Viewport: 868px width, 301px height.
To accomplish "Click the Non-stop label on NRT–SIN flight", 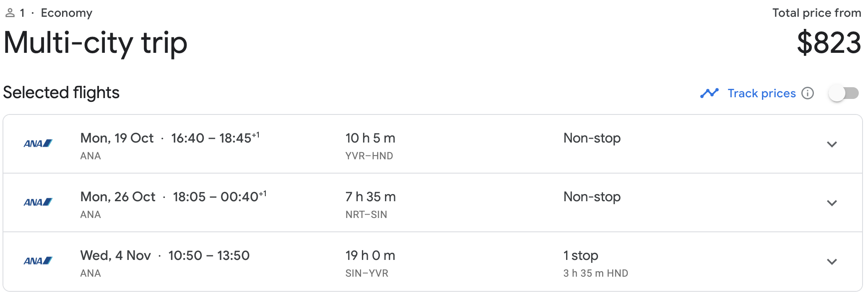I will point(592,197).
